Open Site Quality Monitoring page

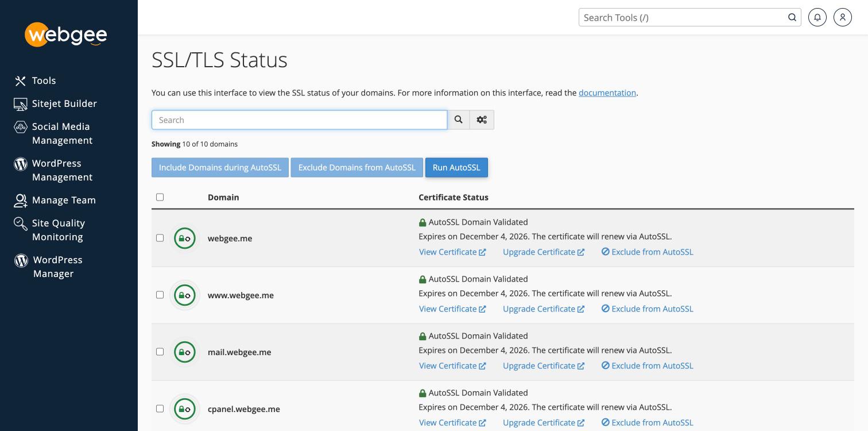tap(59, 230)
